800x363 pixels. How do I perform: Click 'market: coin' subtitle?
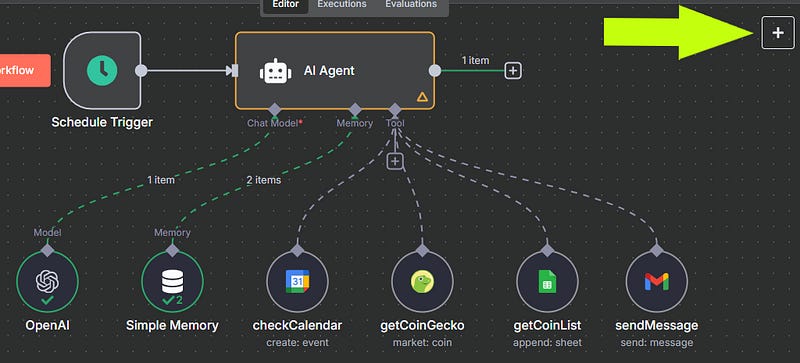[x=422, y=343]
